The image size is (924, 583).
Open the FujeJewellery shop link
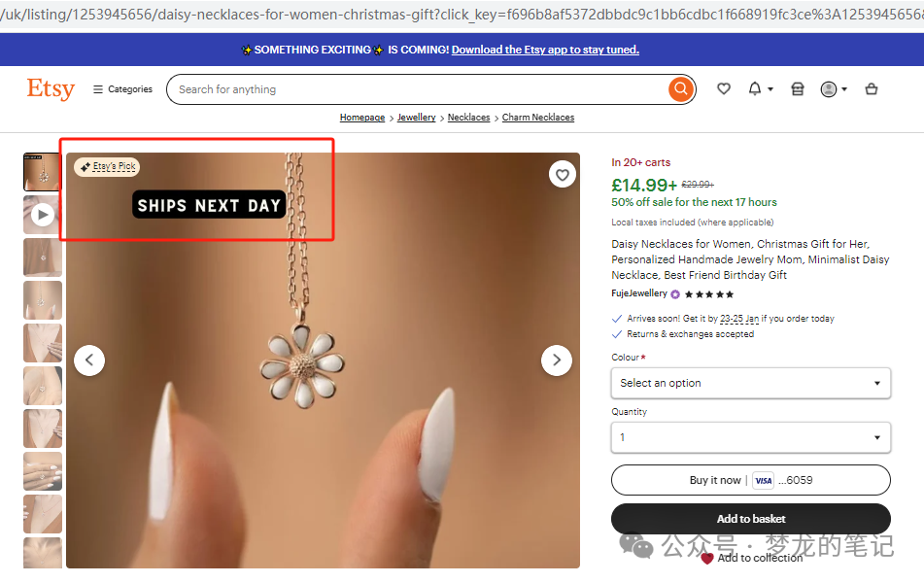tap(639, 293)
